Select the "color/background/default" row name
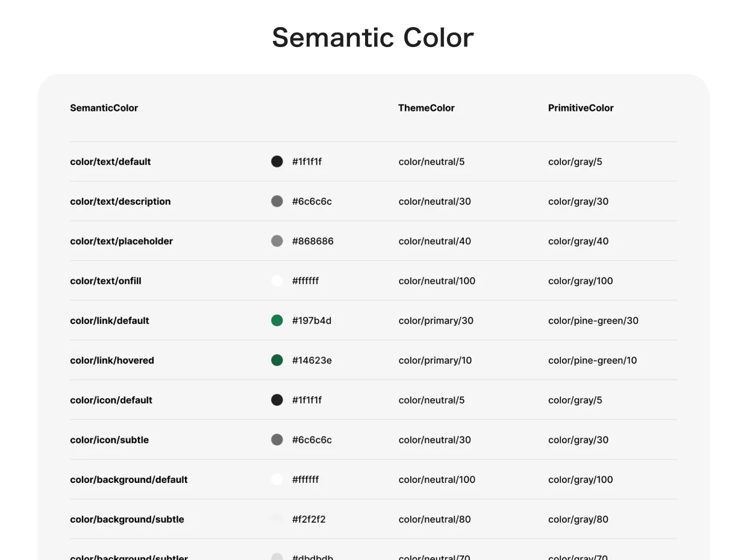 (x=129, y=479)
